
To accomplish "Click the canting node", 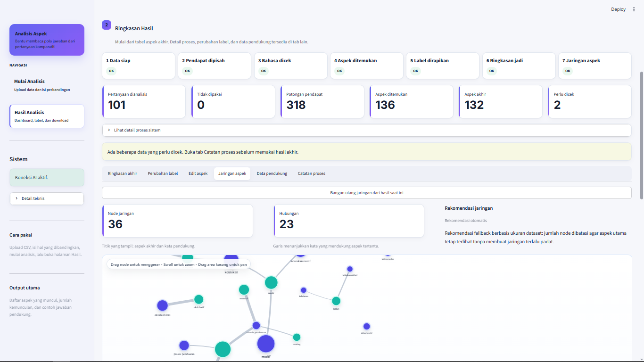I will pos(297,337).
